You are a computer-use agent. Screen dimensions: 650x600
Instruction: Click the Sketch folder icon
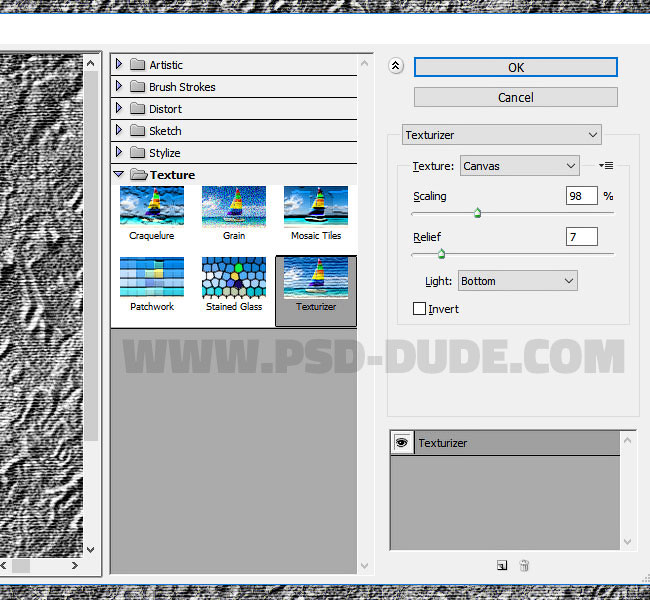coord(137,130)
